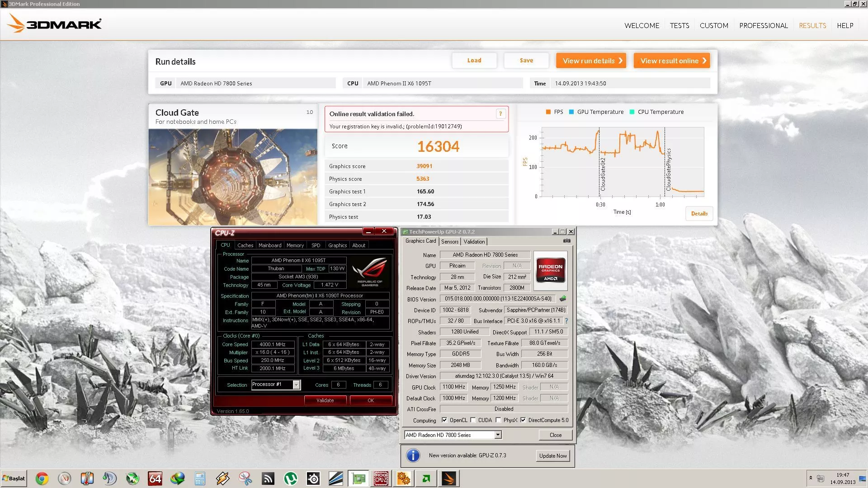Switch to the Sensors tab in GPU-Z
Viewport: 868px width, 488px height.
tap(450, 242)
